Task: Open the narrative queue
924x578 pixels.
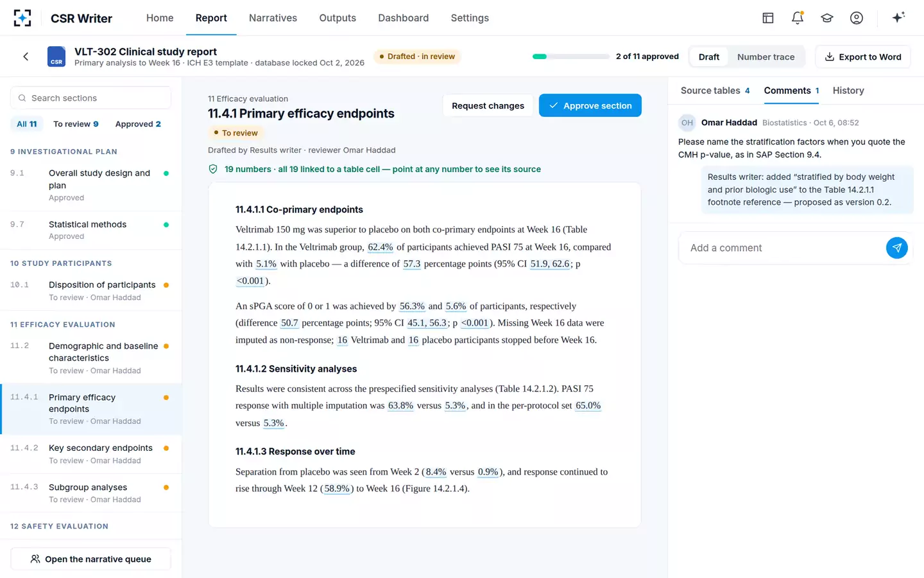Action: tap(90, 559)
